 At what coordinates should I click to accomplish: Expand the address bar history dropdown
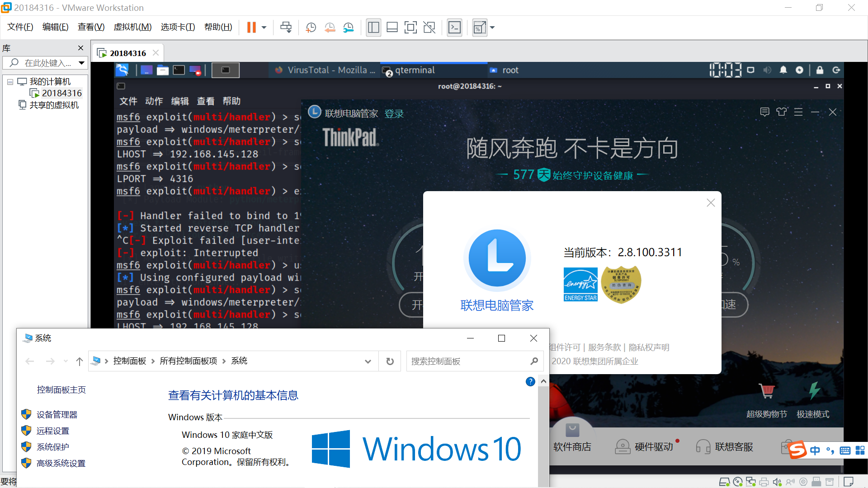tap(368, 361)
